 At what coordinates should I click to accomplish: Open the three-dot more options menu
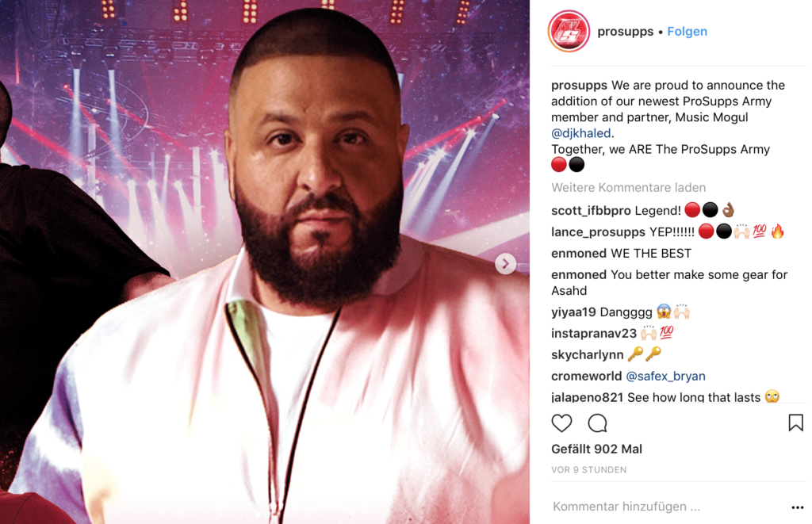pos(798,507)
